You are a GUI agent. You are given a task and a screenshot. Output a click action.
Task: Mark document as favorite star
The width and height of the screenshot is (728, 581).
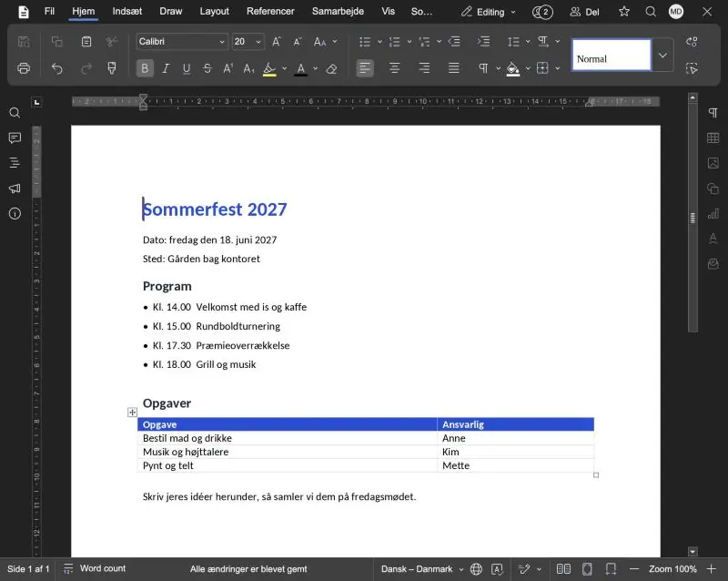[x=624, y=12]
